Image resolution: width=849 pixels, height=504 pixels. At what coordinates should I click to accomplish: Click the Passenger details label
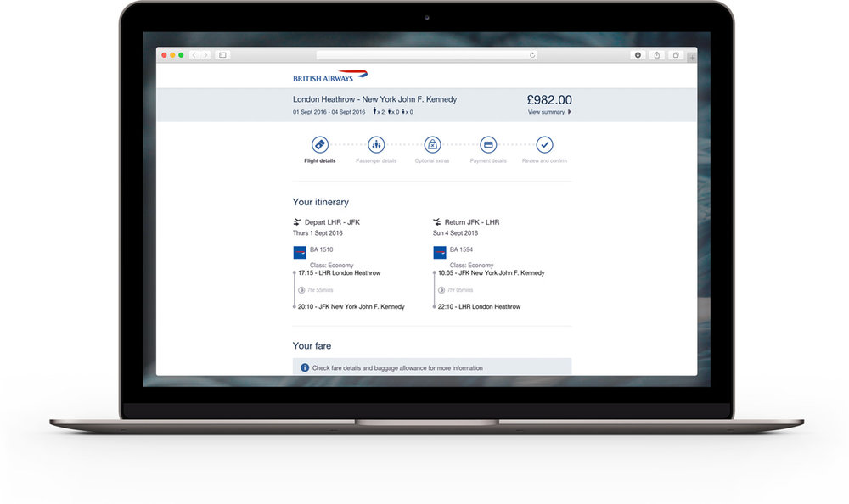pyautogui.click(x=376, y=160)
